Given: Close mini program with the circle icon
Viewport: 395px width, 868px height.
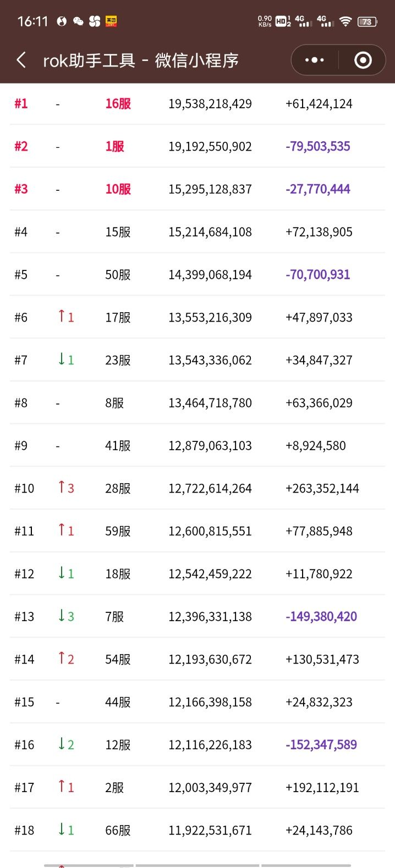Looking at the screenshot, I should [363, 60].
